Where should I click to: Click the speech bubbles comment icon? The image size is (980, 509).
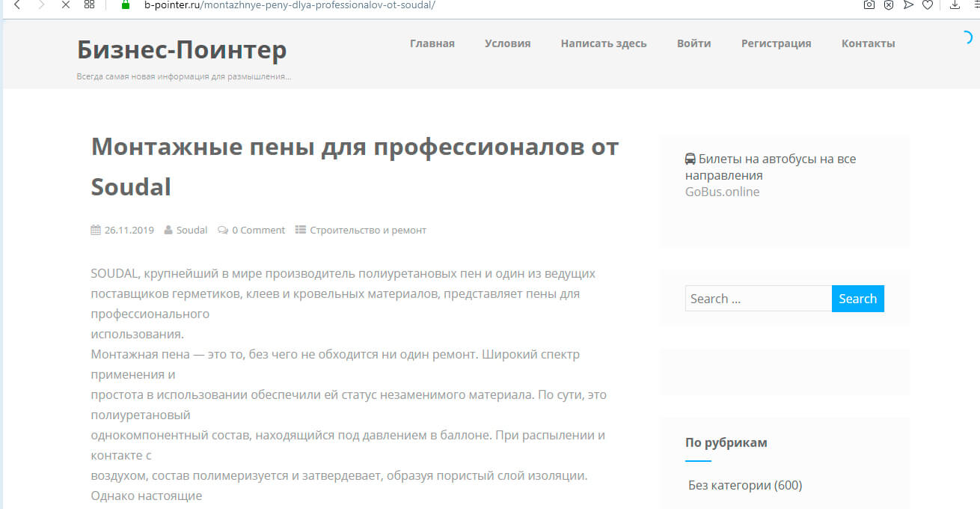(x=223, y=230)
